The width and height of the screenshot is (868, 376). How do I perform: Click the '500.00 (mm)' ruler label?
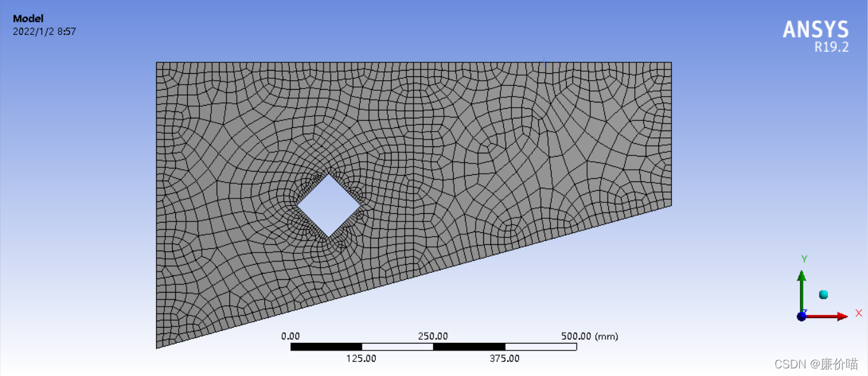(x=590, y=336)
